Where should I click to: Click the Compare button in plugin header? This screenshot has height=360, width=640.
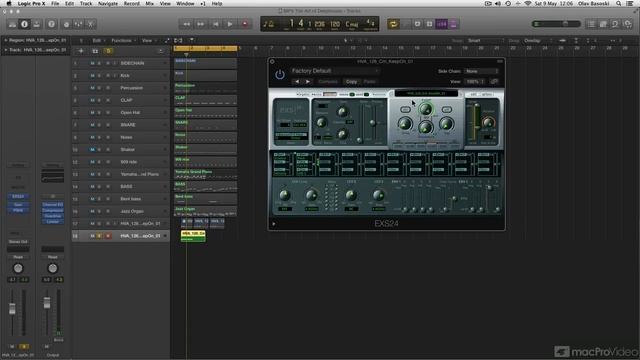328,82
